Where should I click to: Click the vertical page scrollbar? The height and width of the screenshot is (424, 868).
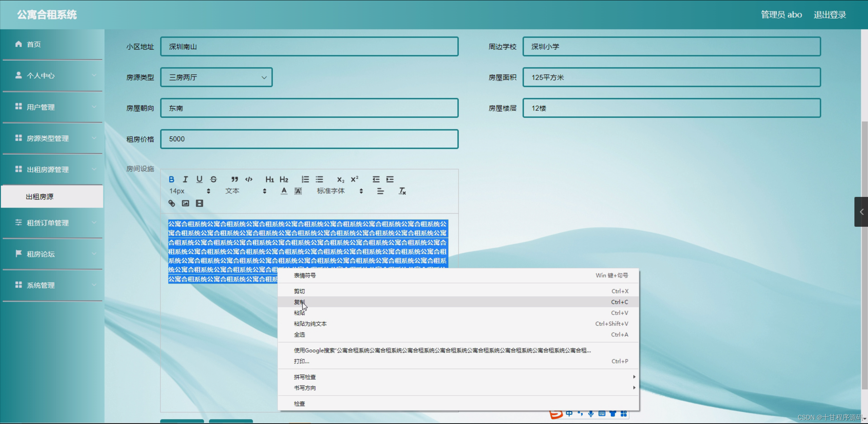pos(865,255)
